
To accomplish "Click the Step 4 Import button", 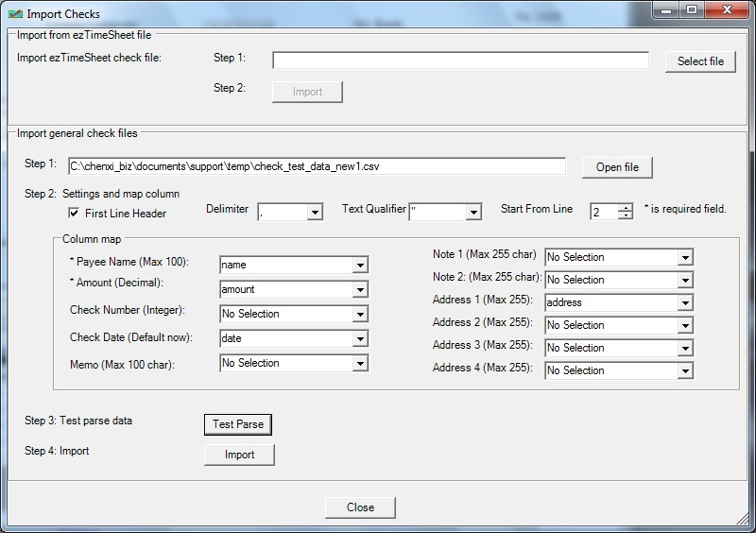I will [239, 455].
